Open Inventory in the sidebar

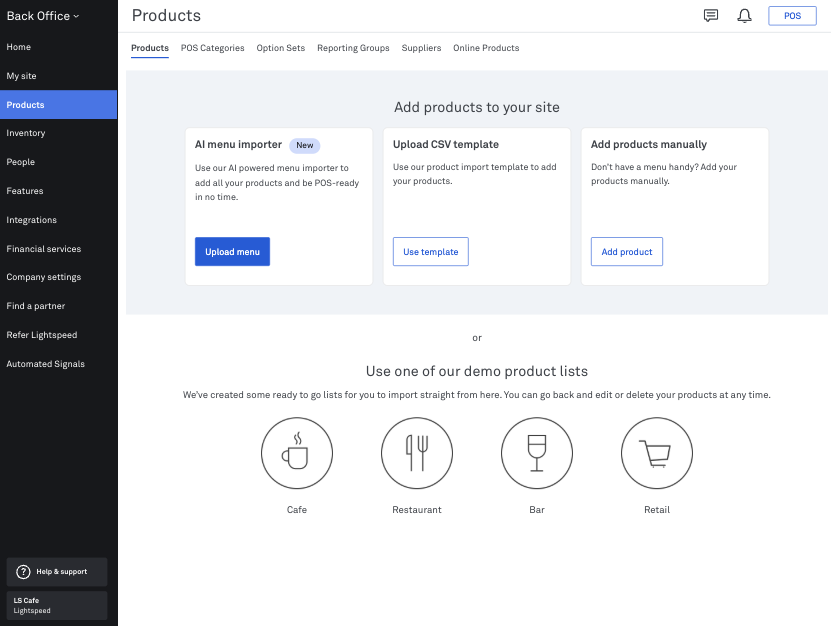(59, 133)
